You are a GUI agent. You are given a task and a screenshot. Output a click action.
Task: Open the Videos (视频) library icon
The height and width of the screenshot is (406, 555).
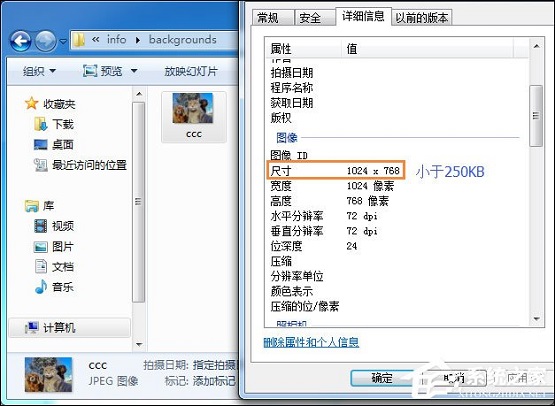click(x=40, y=226)
